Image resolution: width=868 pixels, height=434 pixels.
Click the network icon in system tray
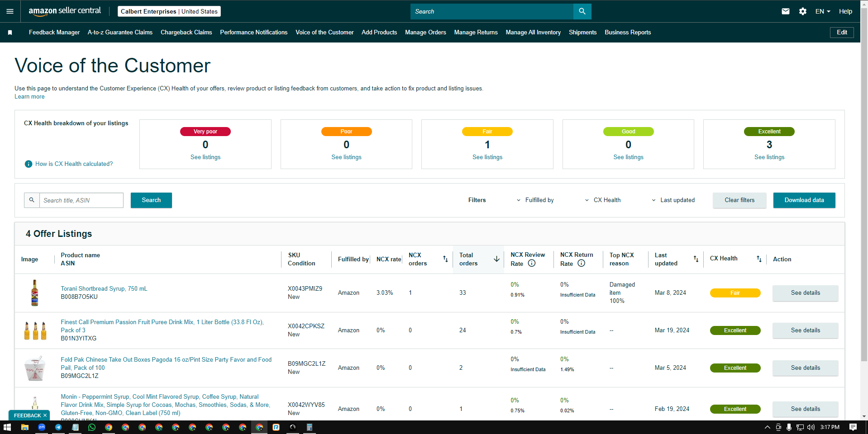point(800,427)
